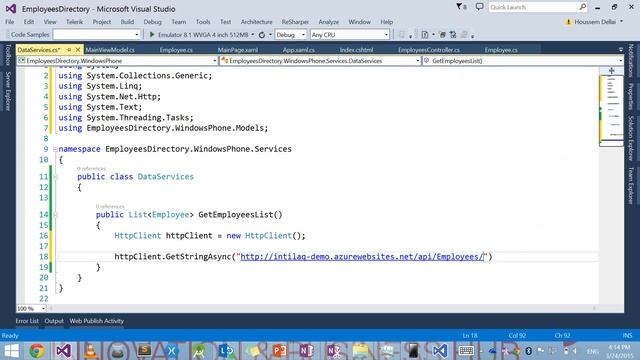Open the Analyze menu
The width and height of the screenshot is (640, 360).
329,22
